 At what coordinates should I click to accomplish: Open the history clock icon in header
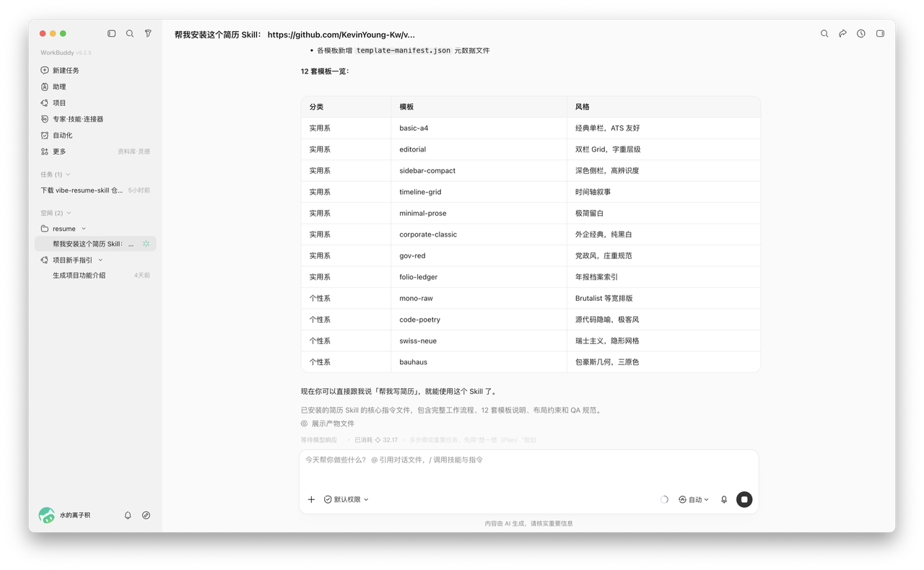coord(861,33)
